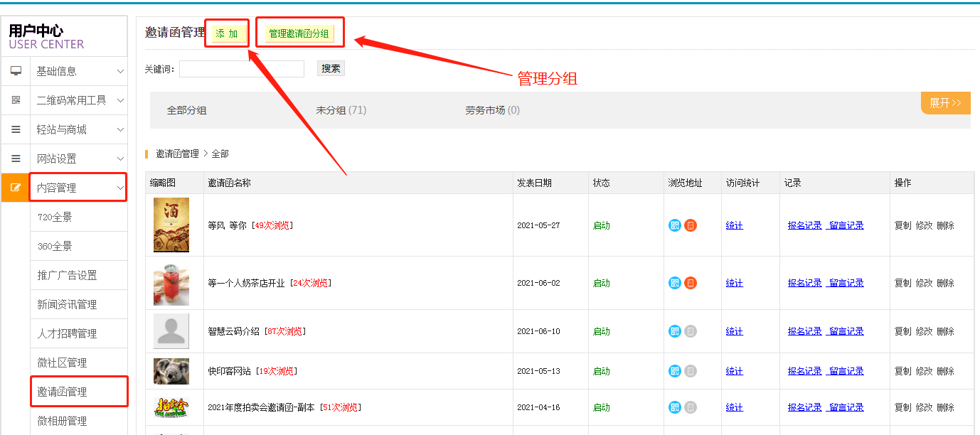The image size is (980, 435).
Task: Click 展开>> to expand the groups
Action: (945, 103)
